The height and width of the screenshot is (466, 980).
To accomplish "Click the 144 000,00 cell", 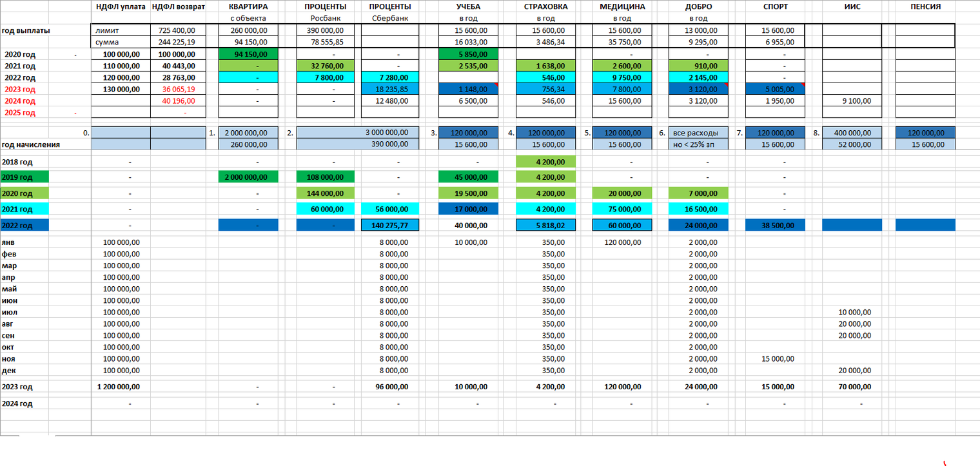I will pyautogui.click(x=326, y=193).
